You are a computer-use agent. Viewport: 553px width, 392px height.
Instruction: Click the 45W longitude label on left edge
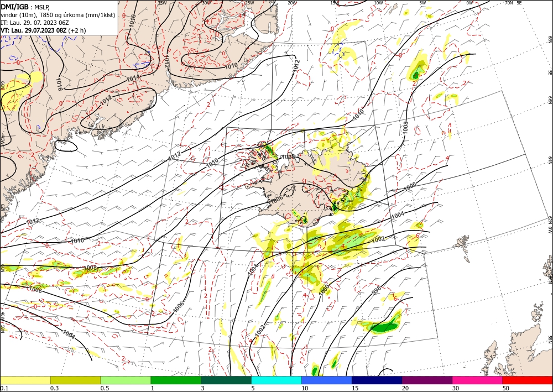[2, 141]
